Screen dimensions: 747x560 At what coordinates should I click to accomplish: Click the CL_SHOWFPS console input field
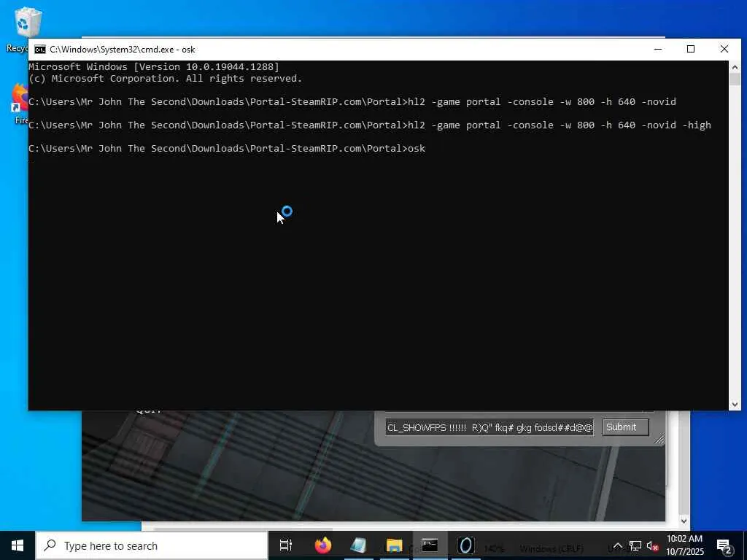[x=489, y=427]
